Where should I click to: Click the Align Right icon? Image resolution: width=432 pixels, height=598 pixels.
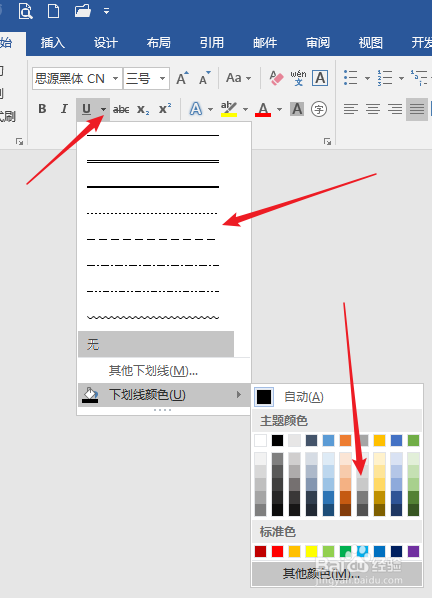tap(395, 109)
